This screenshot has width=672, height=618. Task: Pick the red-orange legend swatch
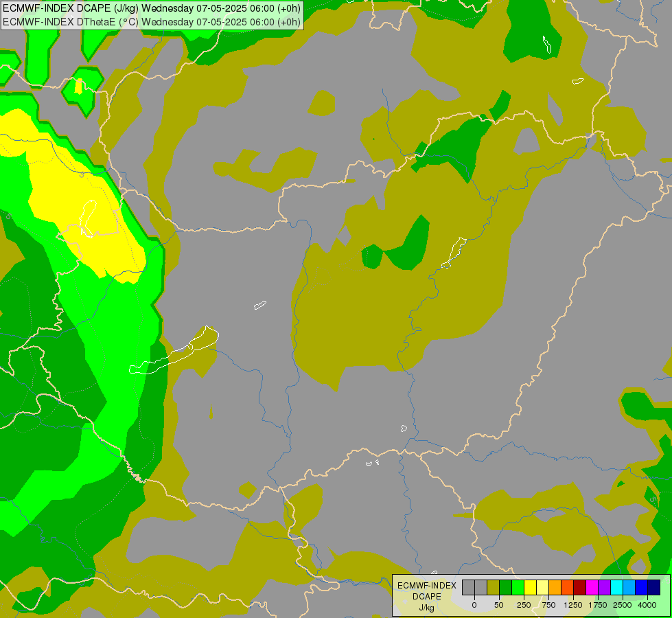[x=568, y=587]
